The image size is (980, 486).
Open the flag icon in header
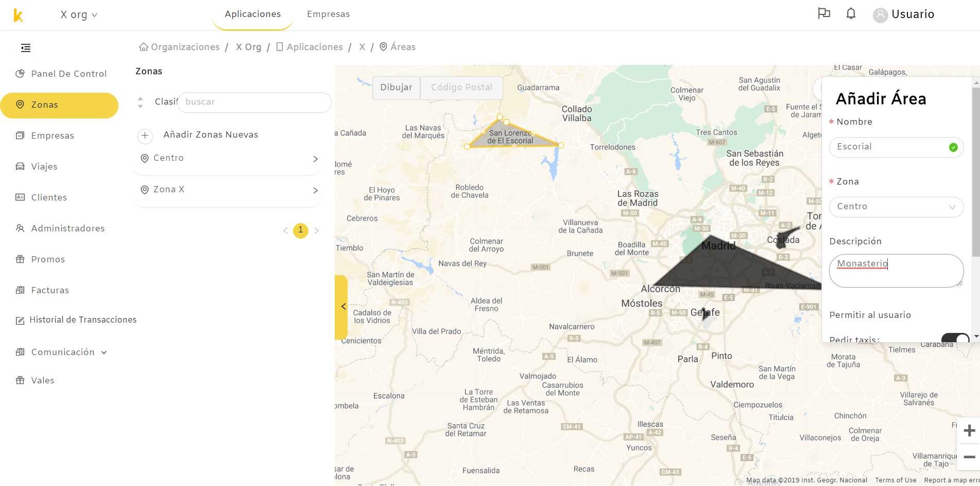824,13
